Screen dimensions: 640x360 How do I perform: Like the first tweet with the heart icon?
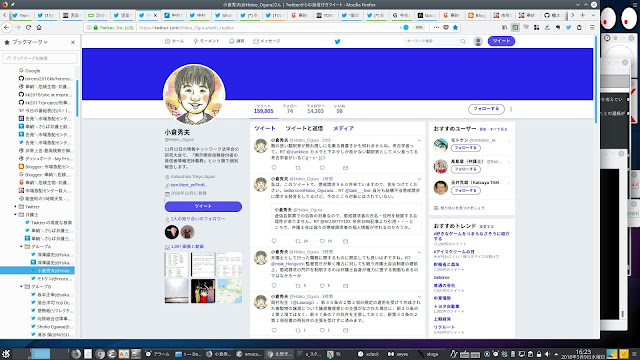(322, 168)
